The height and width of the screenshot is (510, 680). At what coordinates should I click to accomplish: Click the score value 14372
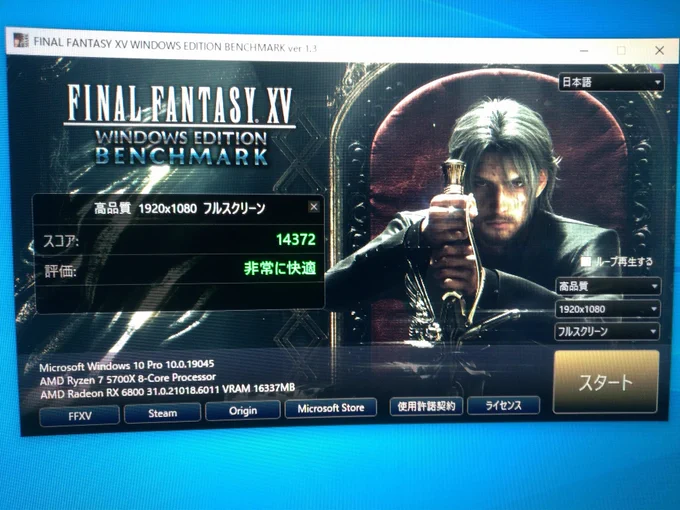pos(296,239)
